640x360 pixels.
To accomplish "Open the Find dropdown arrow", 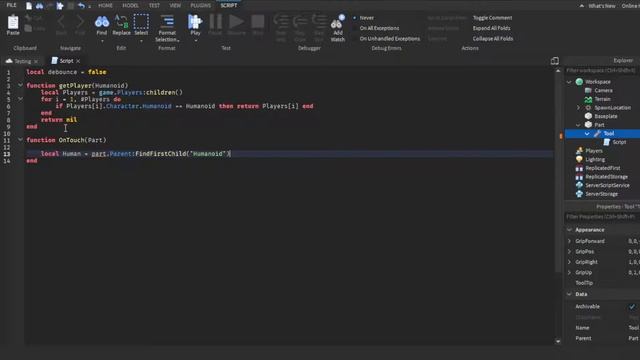I will [x=102, y=41].
